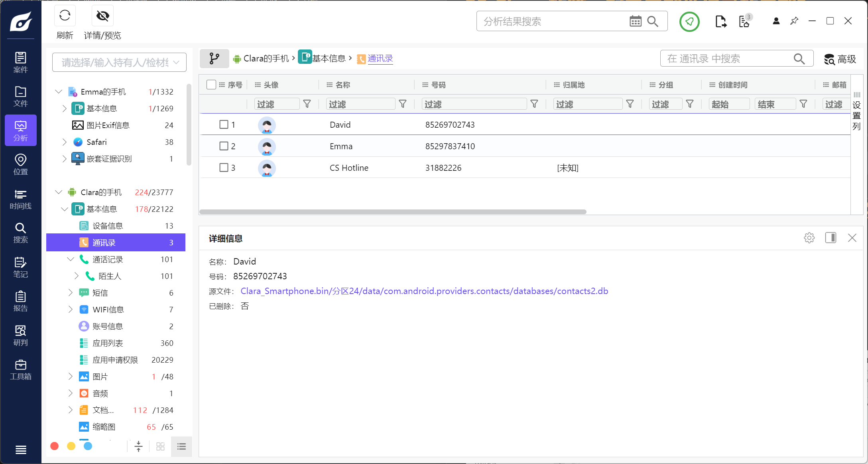The width and height of the screenshot is (868, 464).
Task: Click the Refresh (刷新) toolbar icon
Action: click(65, 16)
